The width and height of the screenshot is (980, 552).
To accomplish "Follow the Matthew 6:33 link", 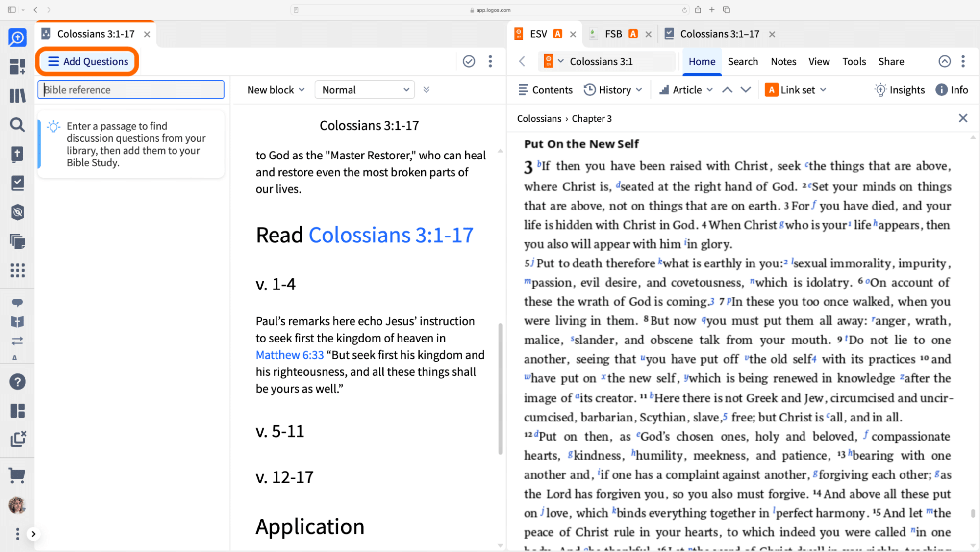I will 290,355.
